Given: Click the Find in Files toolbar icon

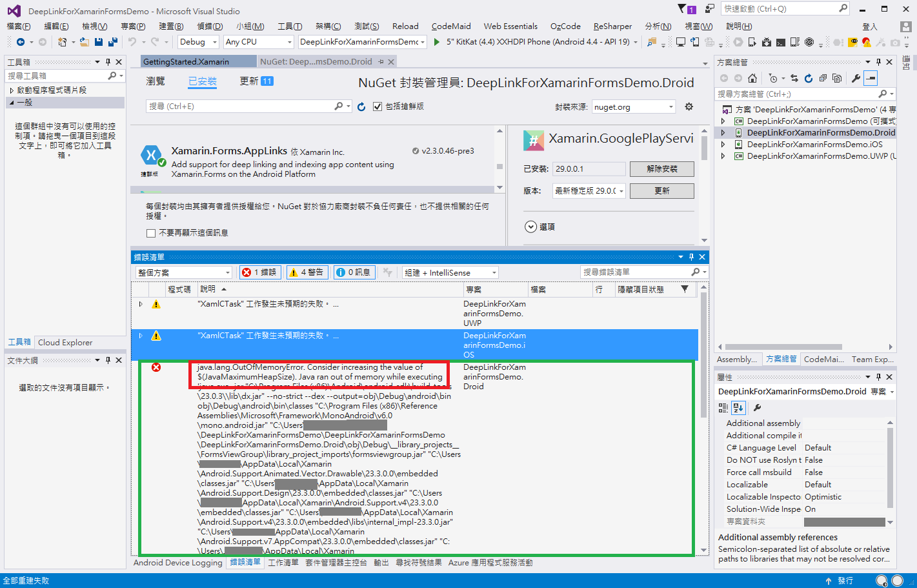Looking at the screenshot, I should pos(652,42).
